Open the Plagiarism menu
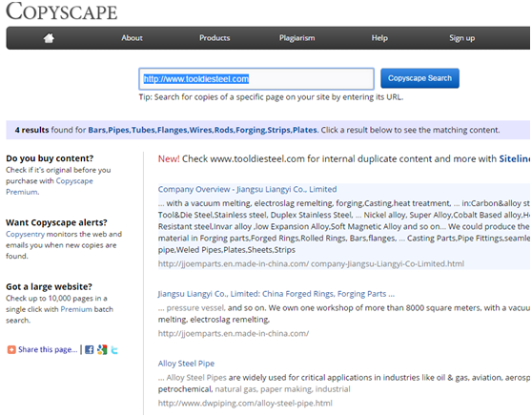This screenshot has height=417, width=532. 297,38
